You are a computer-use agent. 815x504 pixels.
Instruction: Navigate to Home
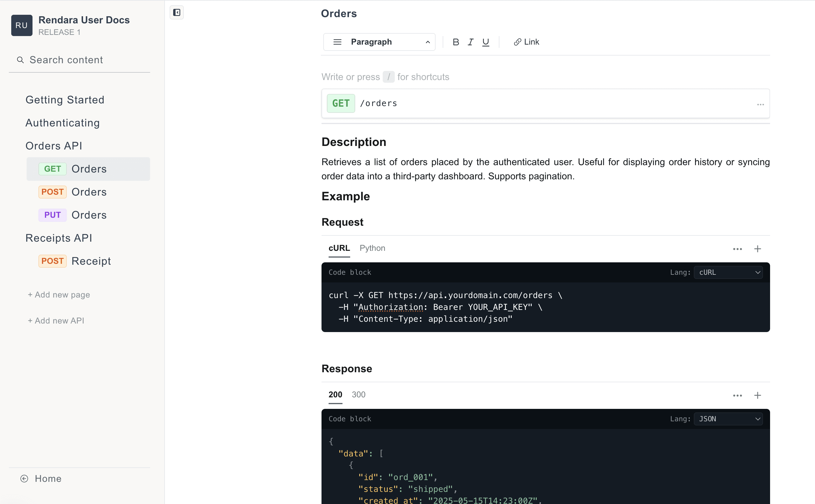(48, 478)
